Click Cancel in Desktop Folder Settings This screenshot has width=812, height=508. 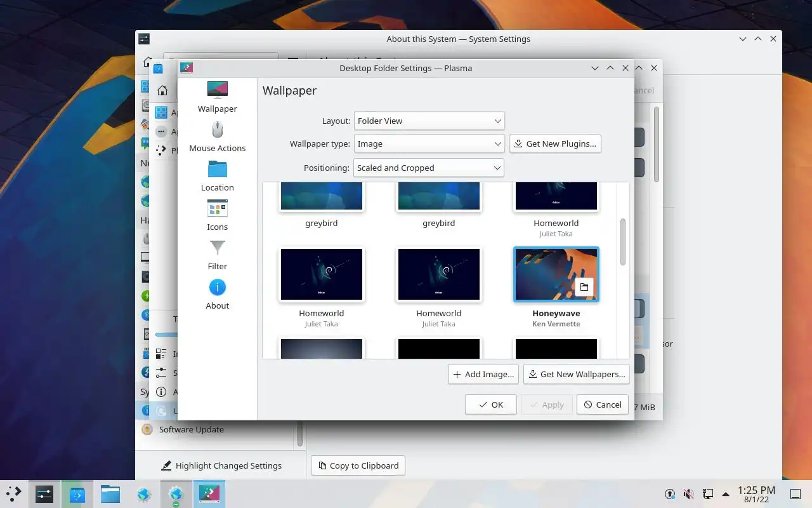pyautogui.click(x=603, y=404)
